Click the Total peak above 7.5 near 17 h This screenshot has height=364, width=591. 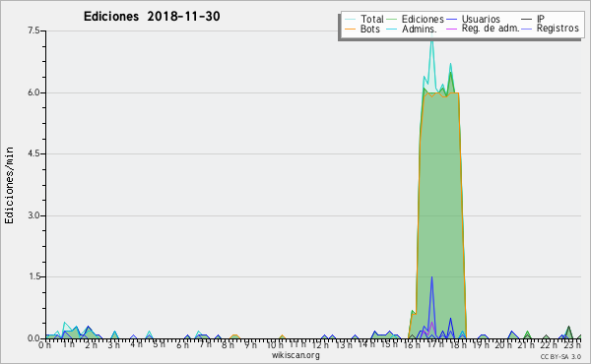[432, 39]
